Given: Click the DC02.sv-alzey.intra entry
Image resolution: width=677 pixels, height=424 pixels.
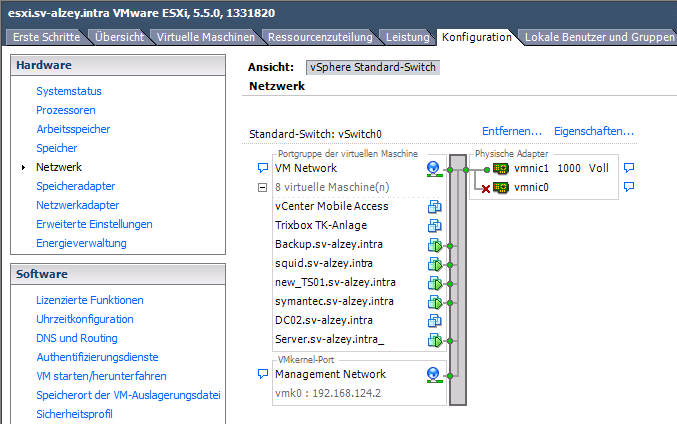Looking at the screenshot, I should [x=324, y=320].
